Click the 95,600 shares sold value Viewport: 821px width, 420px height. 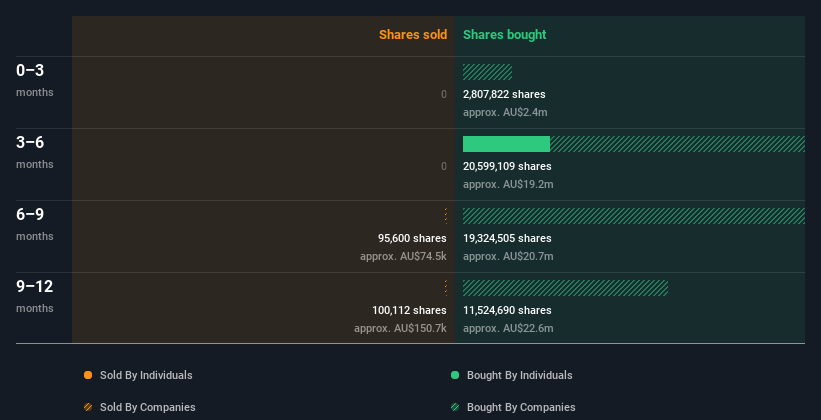click(412, 238)
